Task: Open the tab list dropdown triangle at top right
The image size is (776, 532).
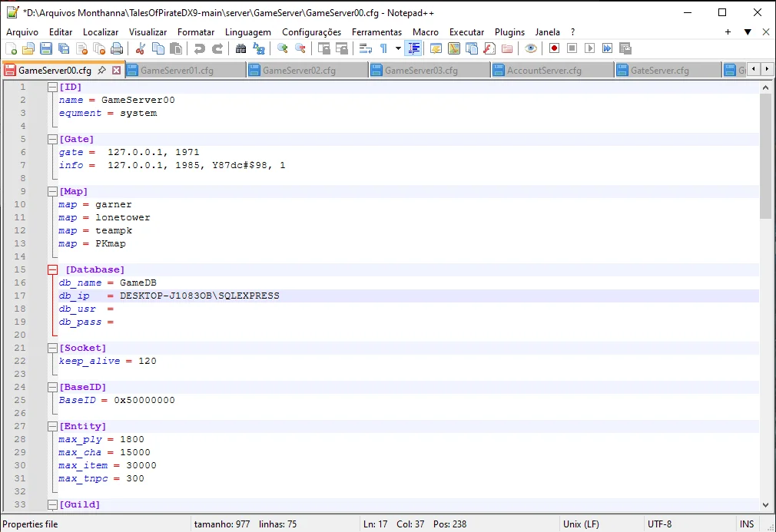Action: [747, 32]
